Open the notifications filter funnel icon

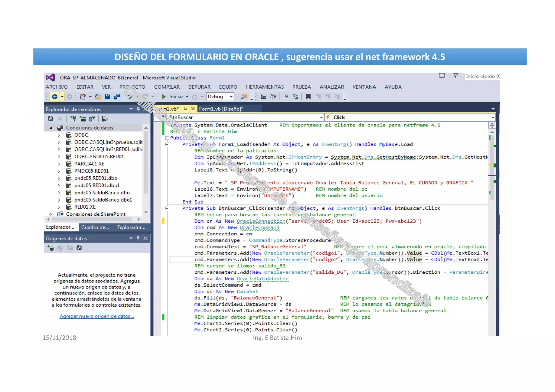coord(456,76)
